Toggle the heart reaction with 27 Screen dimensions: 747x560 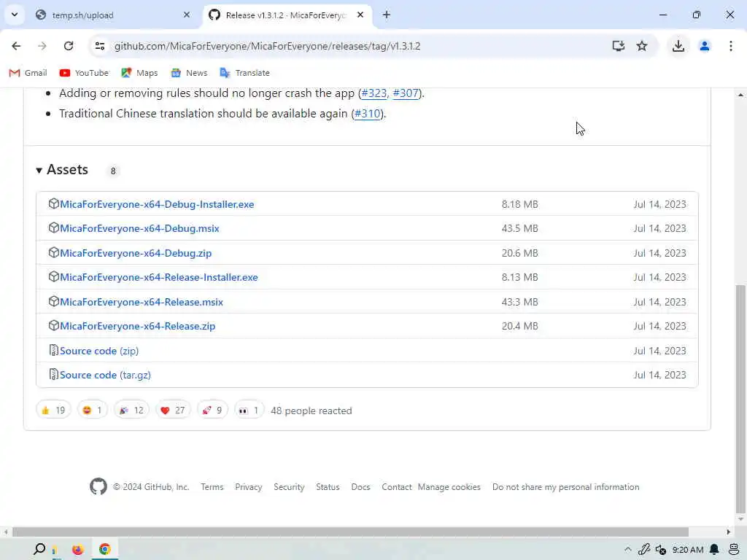coord(173,410)
